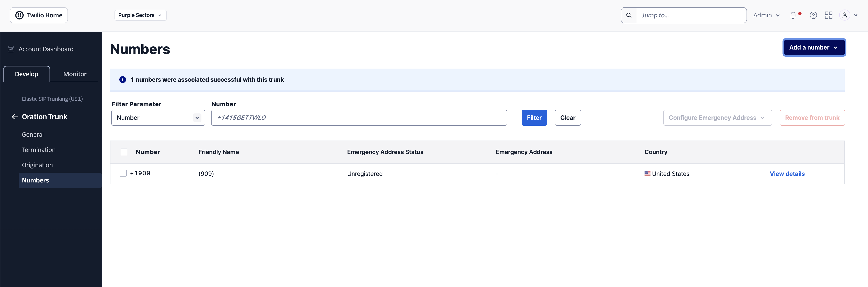Image resolution: width=868 pixels, height=287 pixels.
Task: Click the Clear filter button
Action: [568, 117]
